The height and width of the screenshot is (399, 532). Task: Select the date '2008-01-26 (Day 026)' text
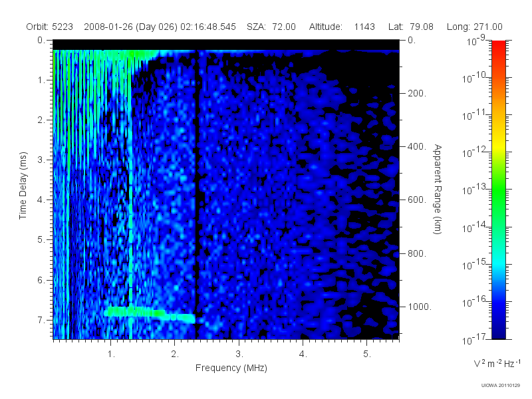coord(130,27)
